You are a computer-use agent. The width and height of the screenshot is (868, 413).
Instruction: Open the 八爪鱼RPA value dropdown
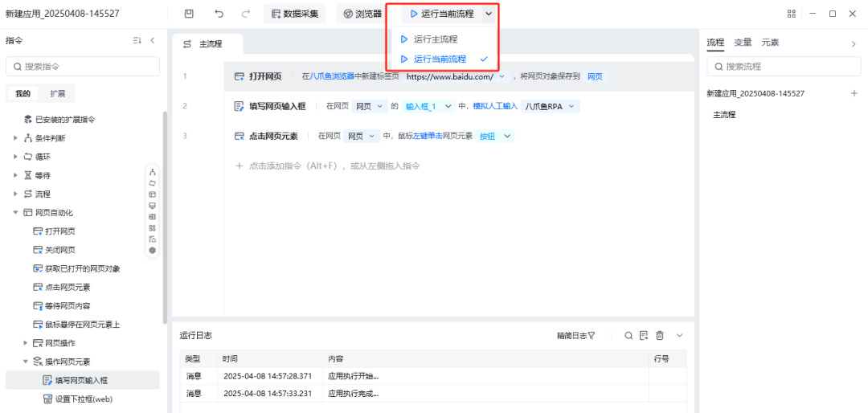[x=551, y=106]
